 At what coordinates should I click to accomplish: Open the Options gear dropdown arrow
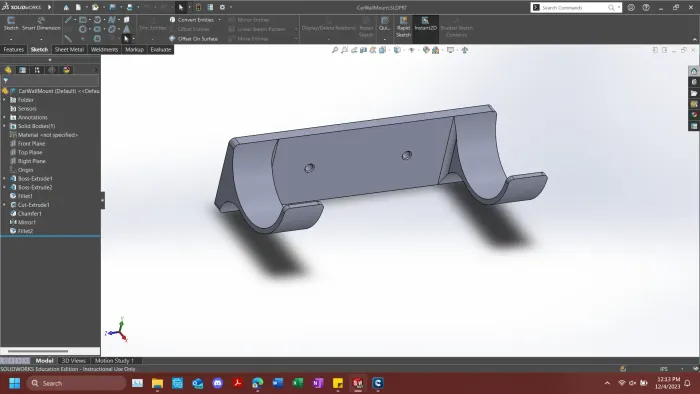231,7
